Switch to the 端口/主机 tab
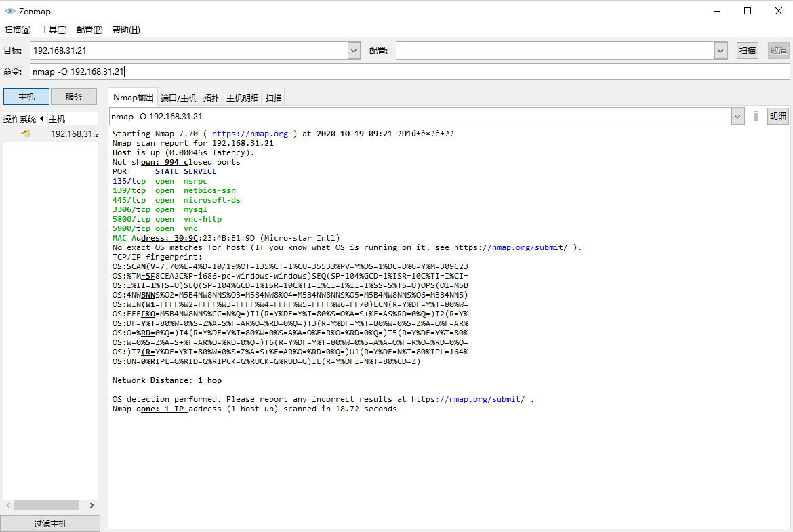793x532 pixels. tap(178, 98)
